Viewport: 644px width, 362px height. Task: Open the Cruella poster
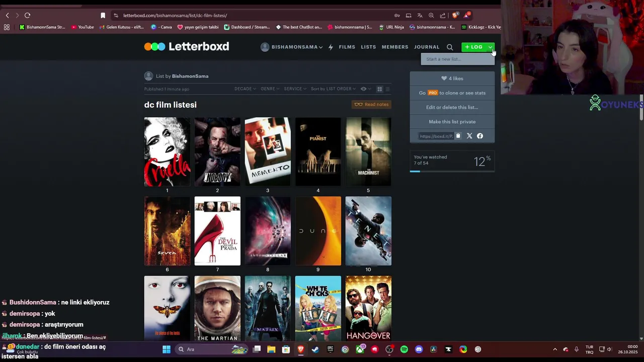coord(167,152)
